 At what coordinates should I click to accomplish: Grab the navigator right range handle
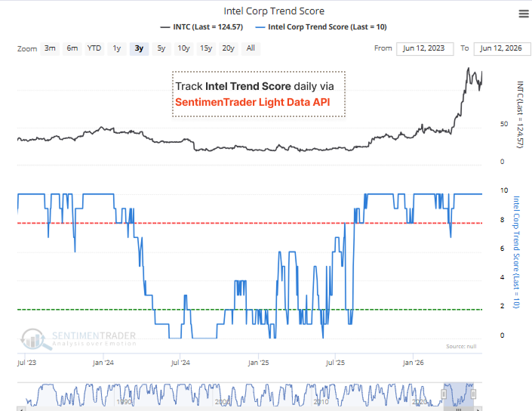(x=473, y=394)
